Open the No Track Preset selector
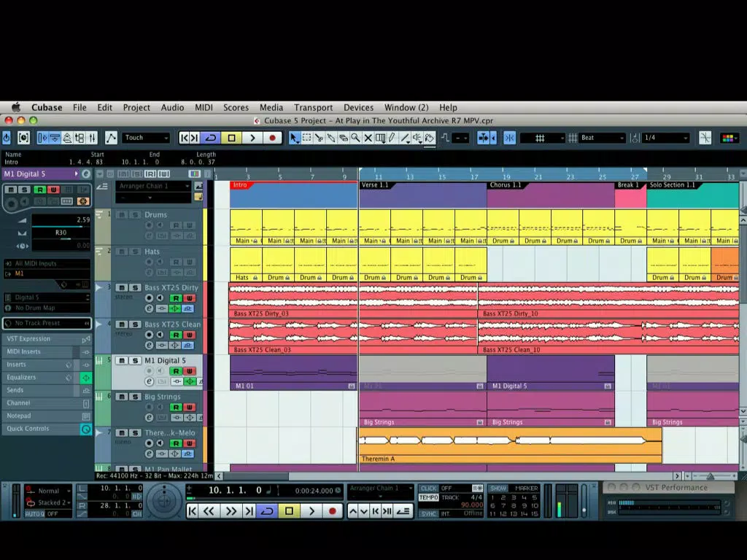The width and height of the screenshot is (747, 560). tap(47, 323)
